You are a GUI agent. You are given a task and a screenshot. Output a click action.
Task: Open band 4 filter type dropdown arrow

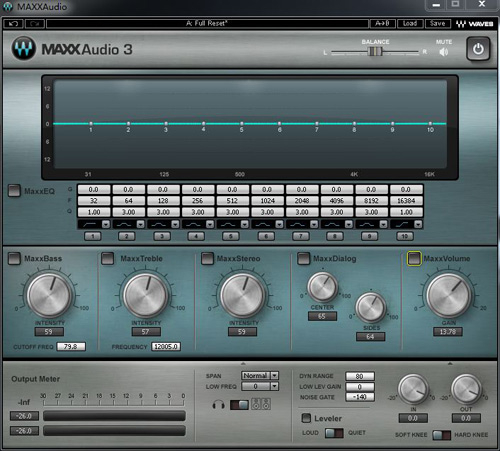click(210, 224)
